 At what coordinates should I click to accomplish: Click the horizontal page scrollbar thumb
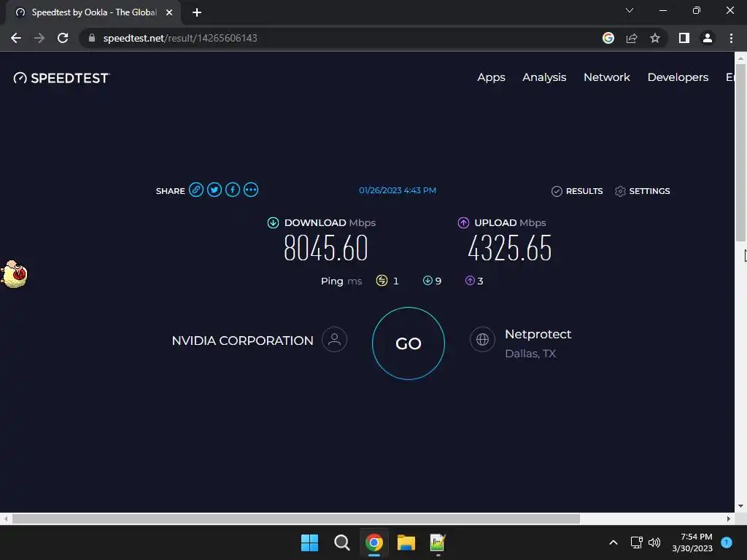pos(296,518)
